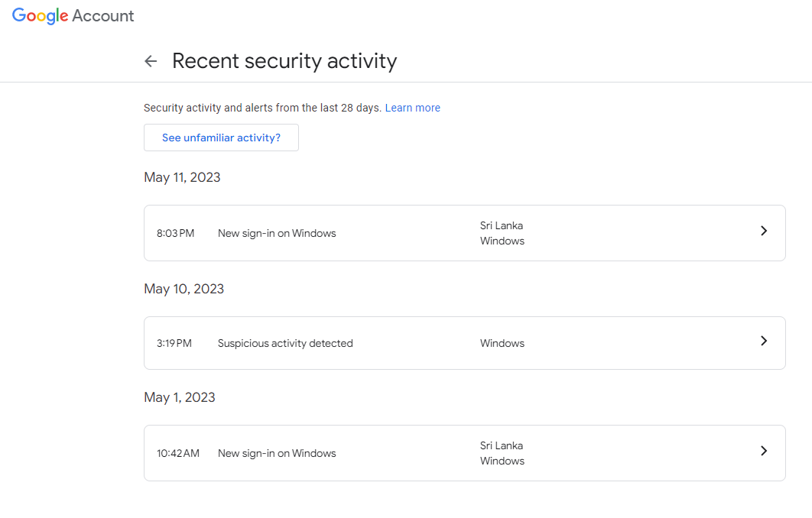Open the Learn more link
Viewport: 812px width, 518px height.
(x=412, y=108)
